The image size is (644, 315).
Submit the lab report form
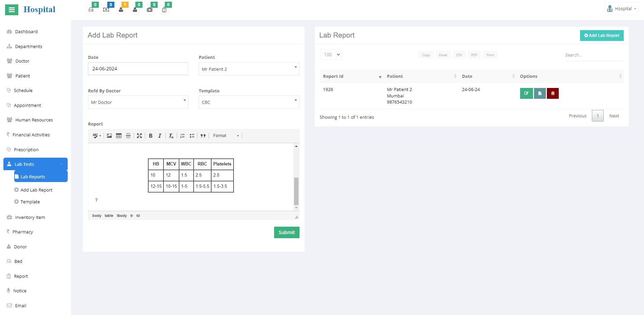286,232
